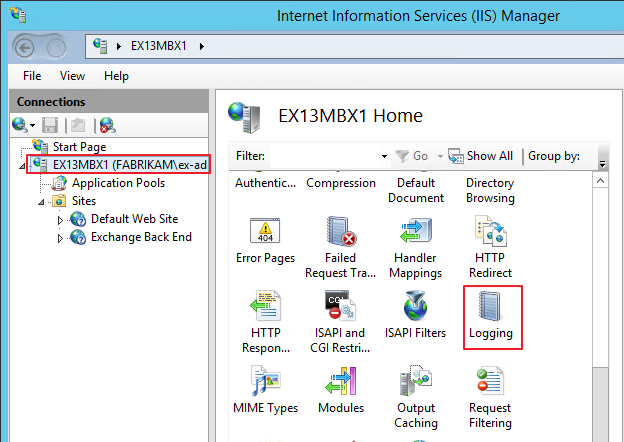Open the MIME Types icon

[265, 381]
